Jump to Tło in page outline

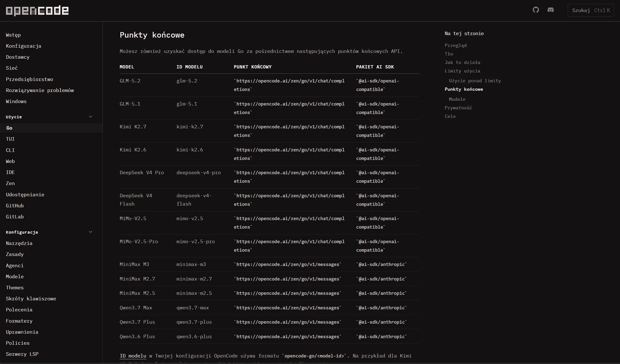click(449, 54)
